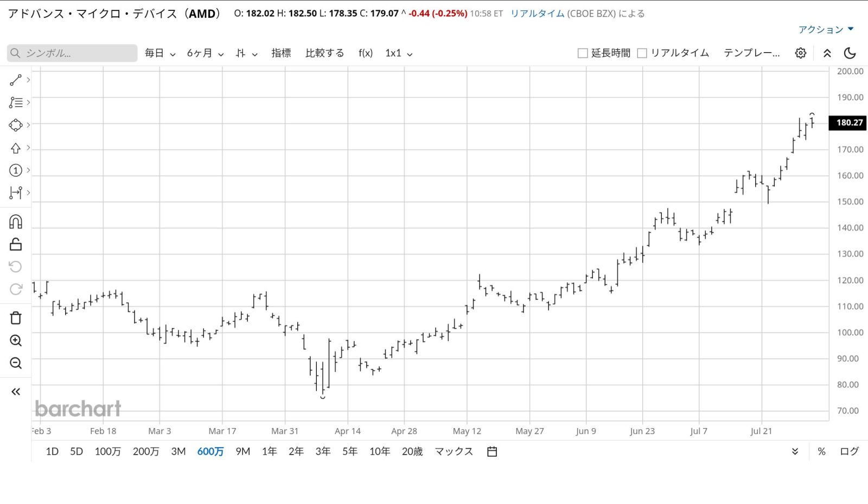Select the 10年 range
Image resolution: width=868 pixels, height=504 pixels.
[x=380, y=451]
